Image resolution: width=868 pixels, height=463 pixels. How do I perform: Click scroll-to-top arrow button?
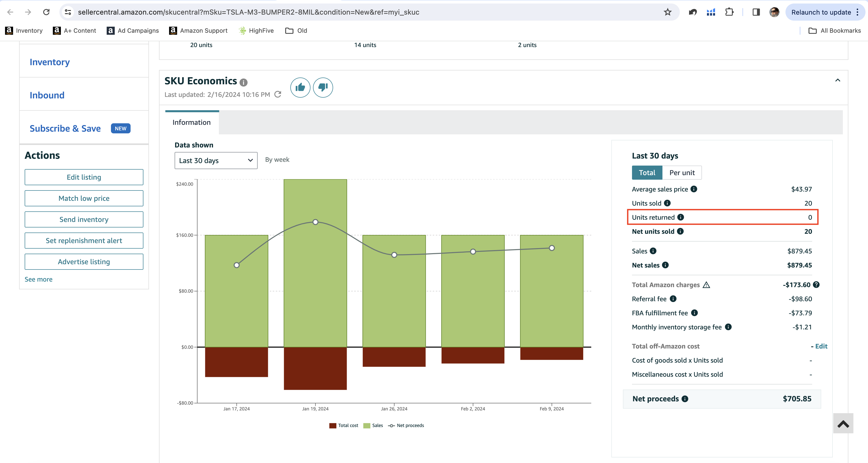(843, 423)
